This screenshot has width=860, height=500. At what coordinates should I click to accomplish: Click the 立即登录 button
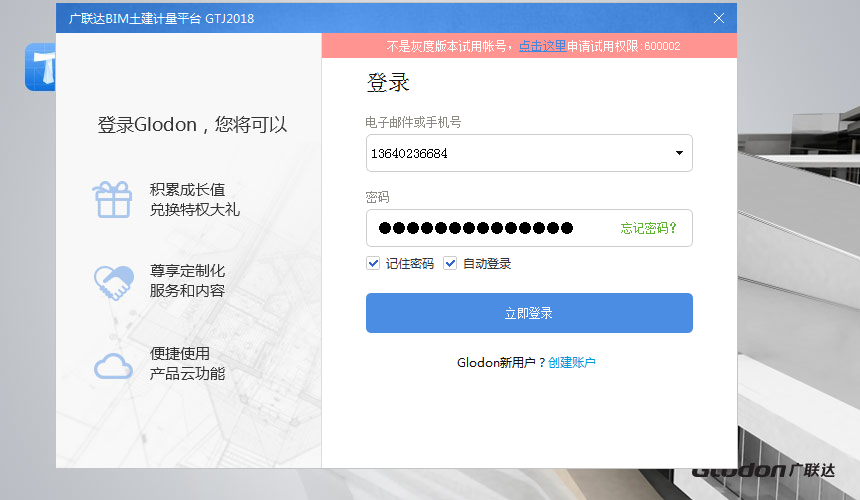coord(529,313)
